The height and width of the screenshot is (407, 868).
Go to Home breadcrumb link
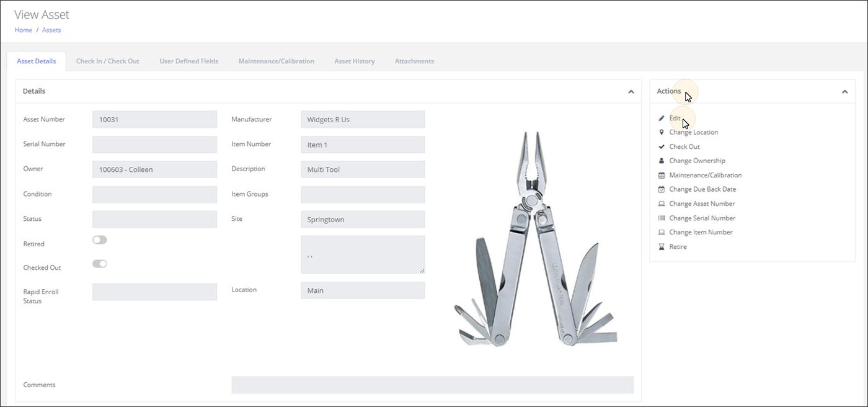click(24, 30)
